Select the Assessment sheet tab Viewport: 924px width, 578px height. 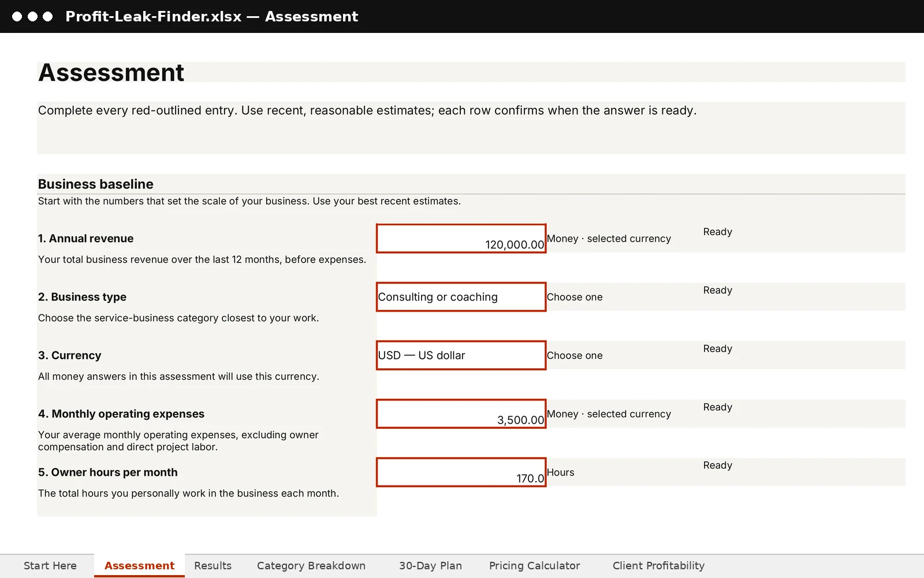click(x=139, y=566)
